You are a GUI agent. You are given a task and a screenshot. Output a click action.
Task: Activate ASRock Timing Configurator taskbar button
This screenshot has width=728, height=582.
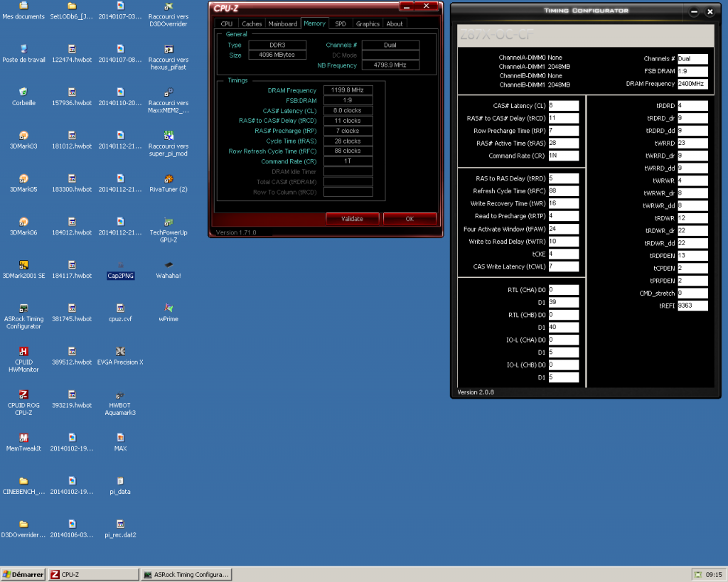tap(187, 575)
